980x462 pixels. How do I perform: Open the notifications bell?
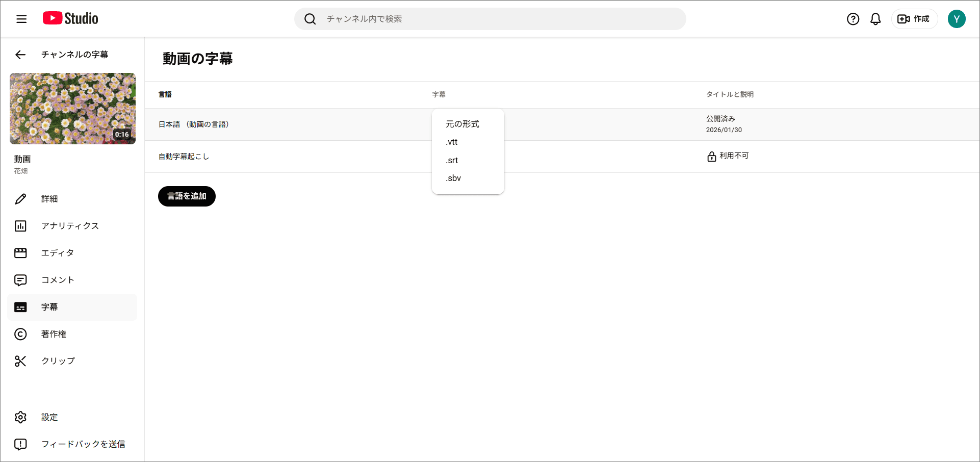(x=875, y=19)
